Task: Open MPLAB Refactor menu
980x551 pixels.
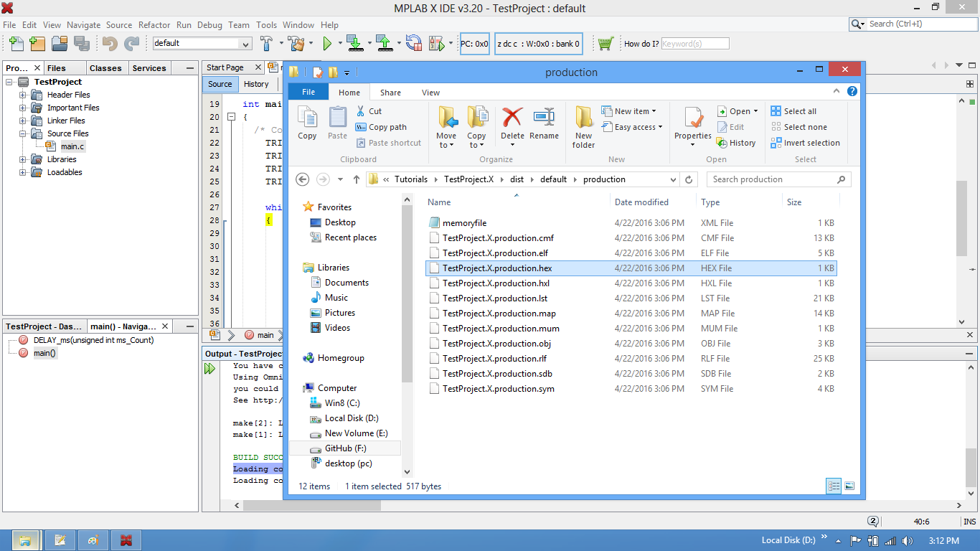Action: [154, 24]
